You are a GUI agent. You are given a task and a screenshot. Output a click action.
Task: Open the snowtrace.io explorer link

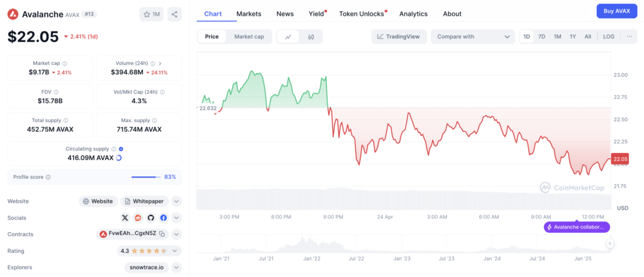click(147, 267)
